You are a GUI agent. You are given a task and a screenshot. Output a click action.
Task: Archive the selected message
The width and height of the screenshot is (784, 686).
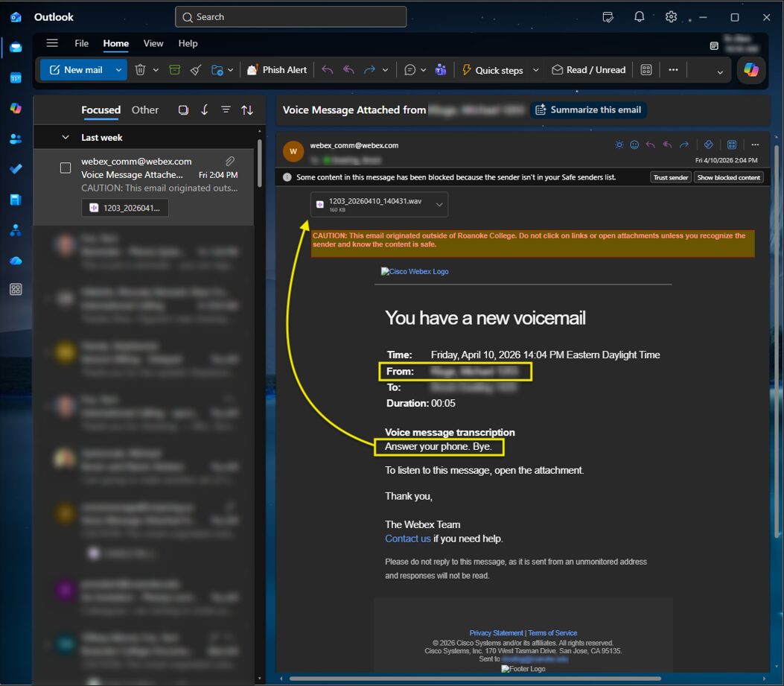(x=174, y=70)
